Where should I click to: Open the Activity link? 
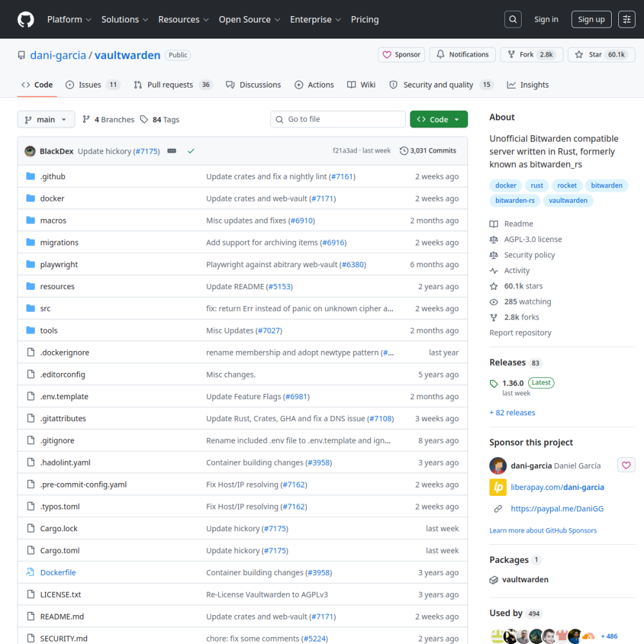pos(509,270)
